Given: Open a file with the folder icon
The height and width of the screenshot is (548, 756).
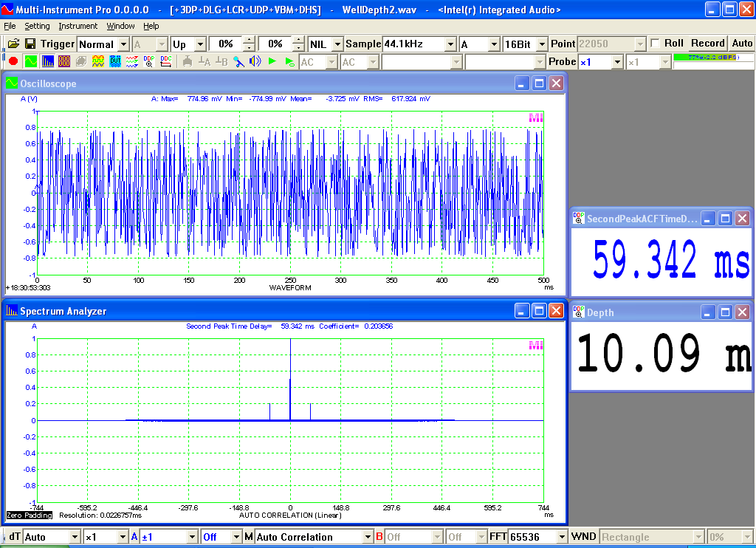Looking at the screenshot, I should pos(13,44).
